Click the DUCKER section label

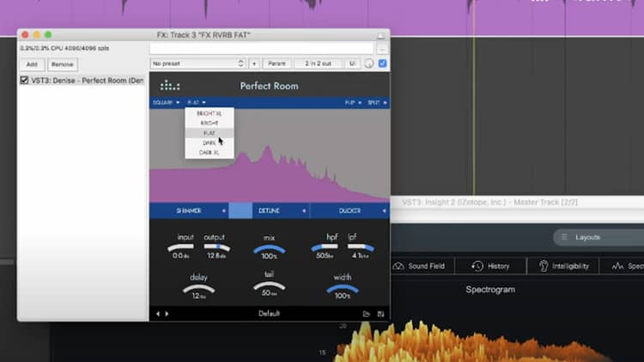point(350,210)
